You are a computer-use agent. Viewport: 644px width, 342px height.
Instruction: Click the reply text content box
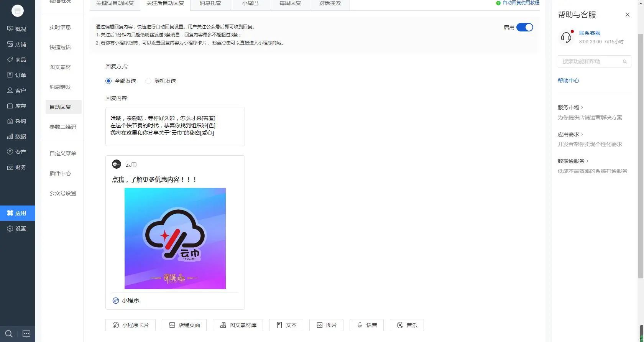(x=175, y=127)
